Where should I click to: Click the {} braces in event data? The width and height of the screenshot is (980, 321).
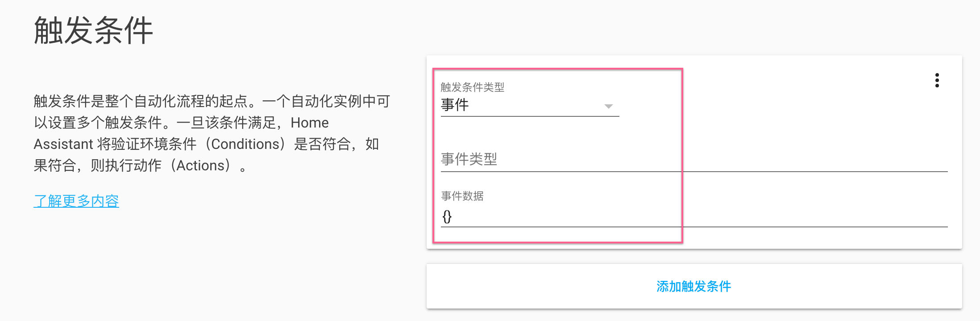pyautogui.click(x=447, y=217)
